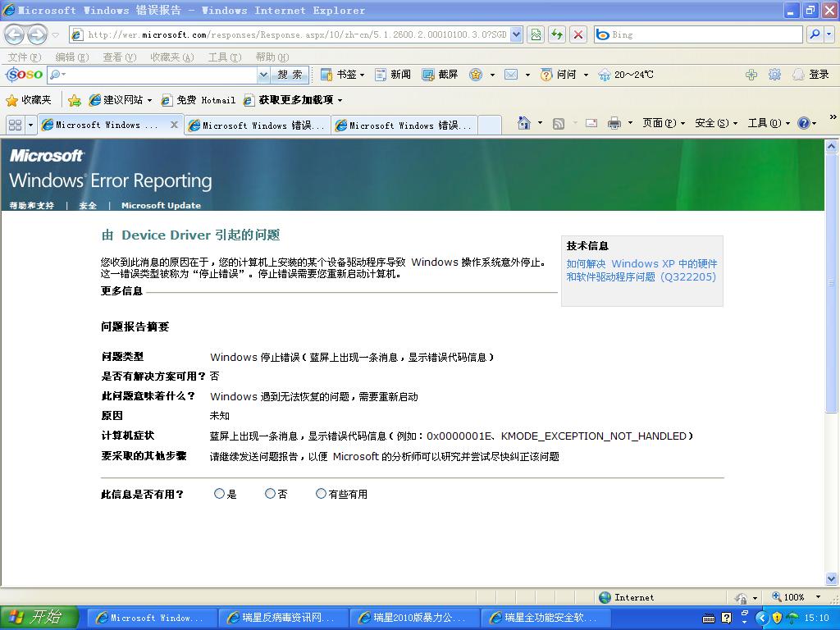Screen dimensions: 840x630
Task: Click the blue Help question mark icon
Action: click(x=803, y=123)
